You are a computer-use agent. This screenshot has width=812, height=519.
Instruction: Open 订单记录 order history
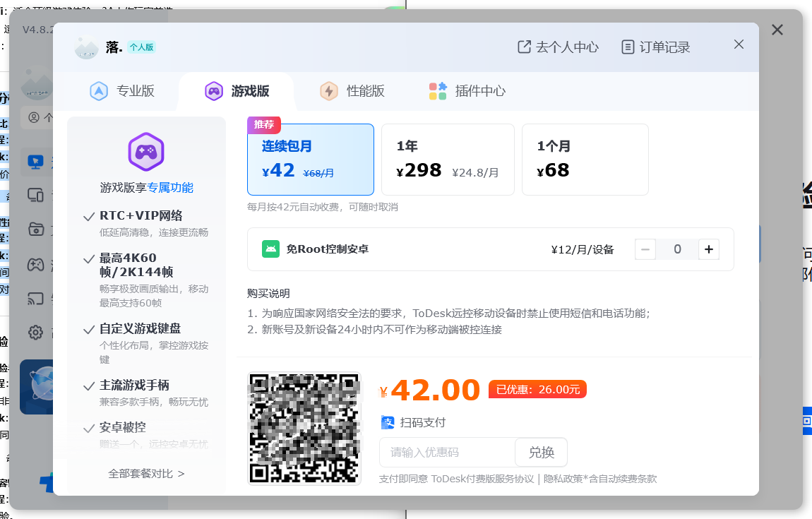pos(656,47)
